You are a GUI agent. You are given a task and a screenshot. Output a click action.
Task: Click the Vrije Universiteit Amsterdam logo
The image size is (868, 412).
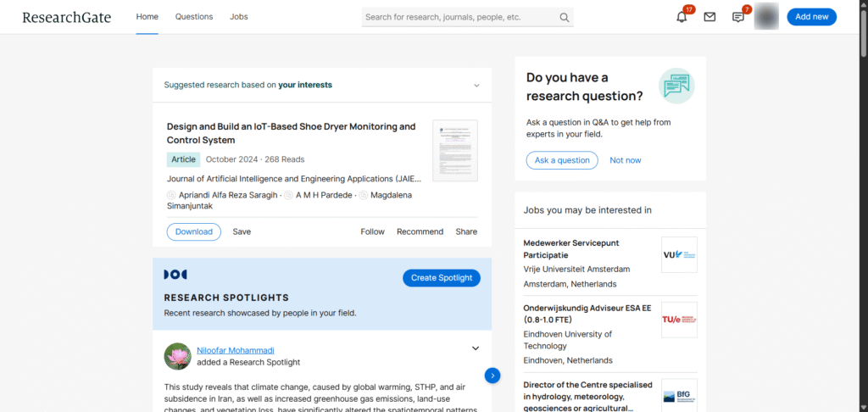[679, 254]
